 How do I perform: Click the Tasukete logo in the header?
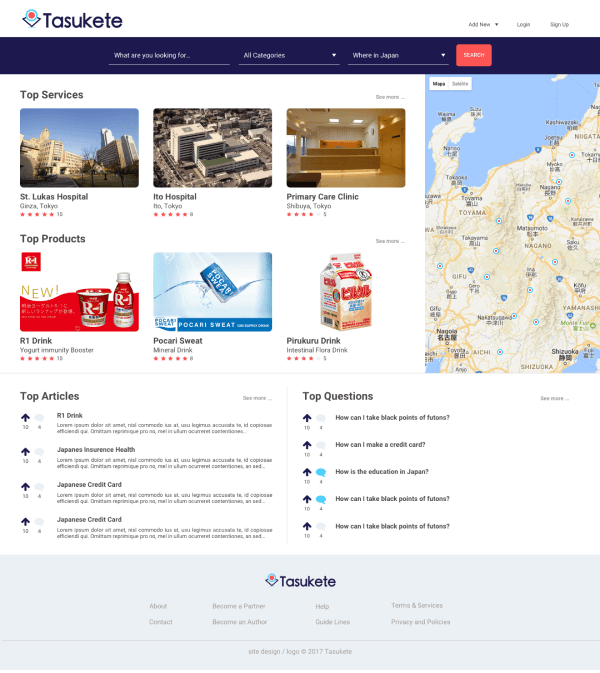click(x=73, y=20)
